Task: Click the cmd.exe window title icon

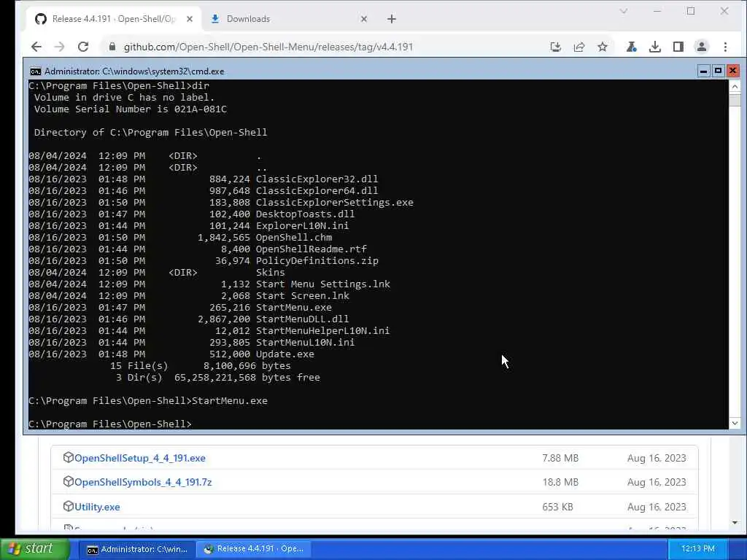Action: [x=35, y=71]
